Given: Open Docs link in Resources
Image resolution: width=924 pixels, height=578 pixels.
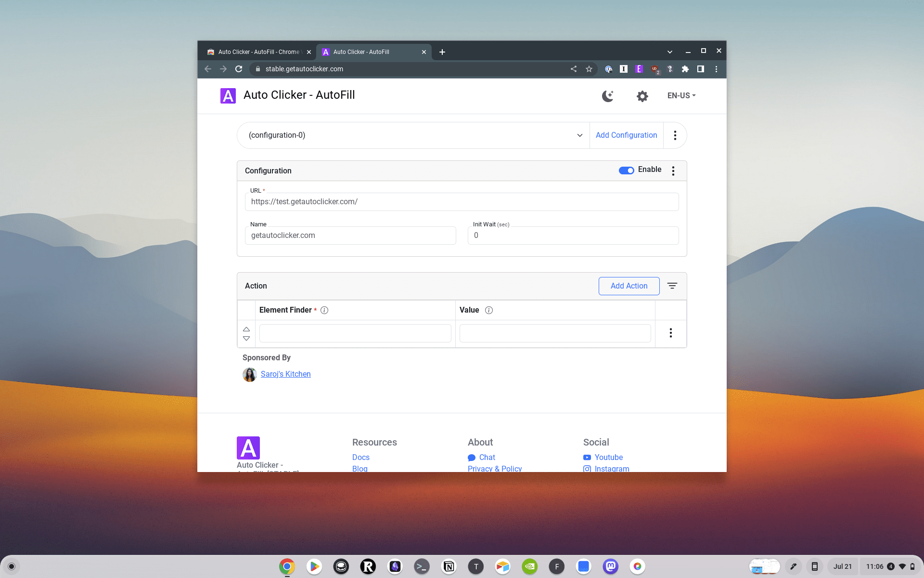Looking at the screenshot, I should pyautogui.click(x=361, y=458).
